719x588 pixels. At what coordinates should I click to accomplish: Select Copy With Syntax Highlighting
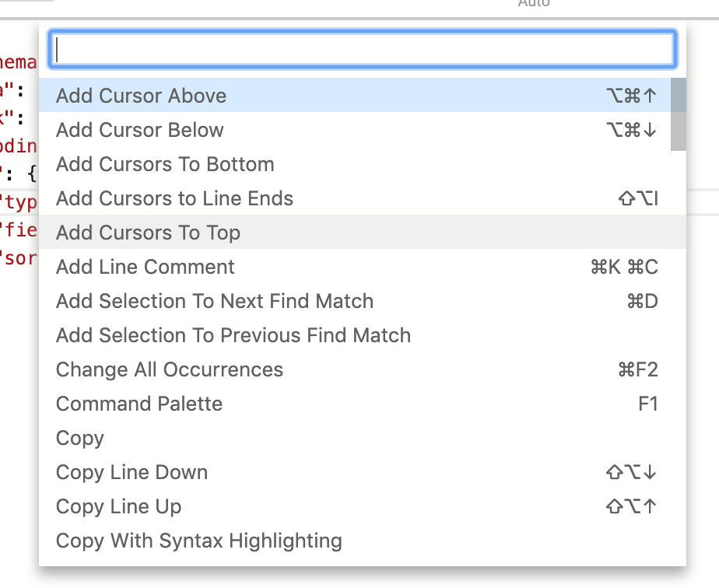(198, 541)
